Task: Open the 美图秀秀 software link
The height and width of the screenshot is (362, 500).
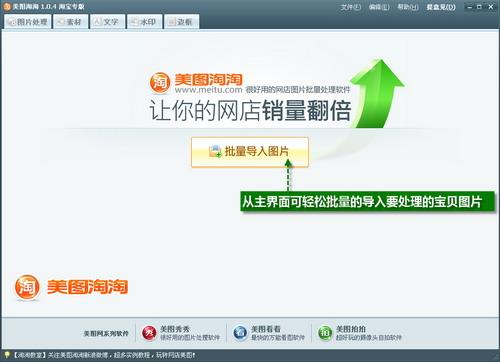Action: [190, 333]
